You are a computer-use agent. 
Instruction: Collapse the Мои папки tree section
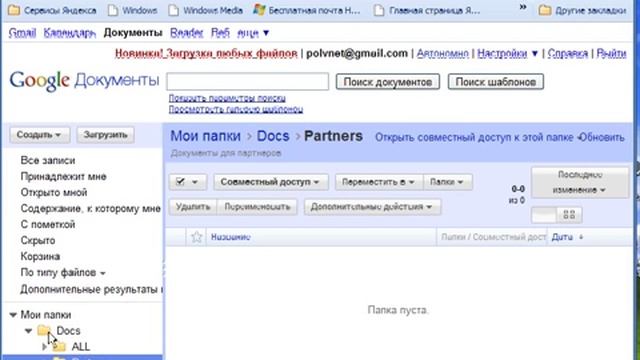[x=13, y=315]
